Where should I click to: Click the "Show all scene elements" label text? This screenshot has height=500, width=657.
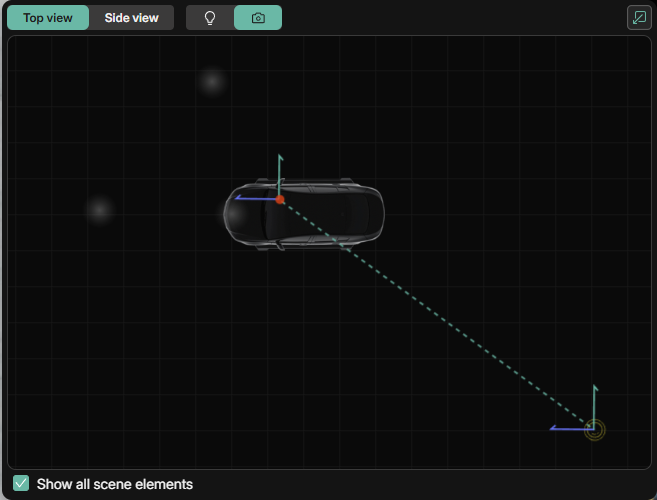(114, 484)
